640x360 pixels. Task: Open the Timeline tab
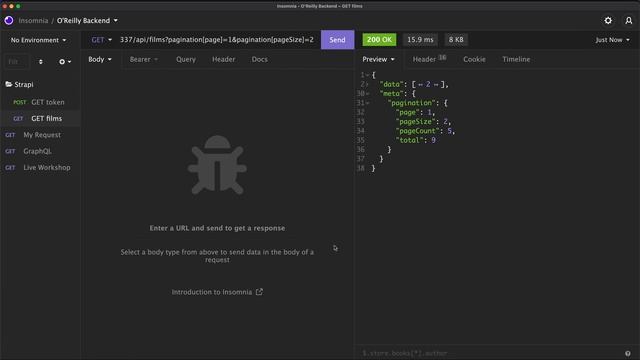(516, 59)
